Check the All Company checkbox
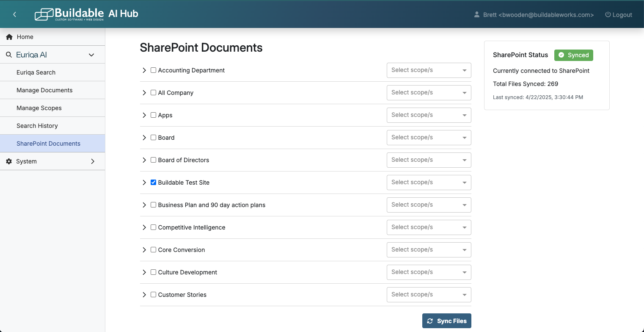644x332 pixels. click(154, 93)
